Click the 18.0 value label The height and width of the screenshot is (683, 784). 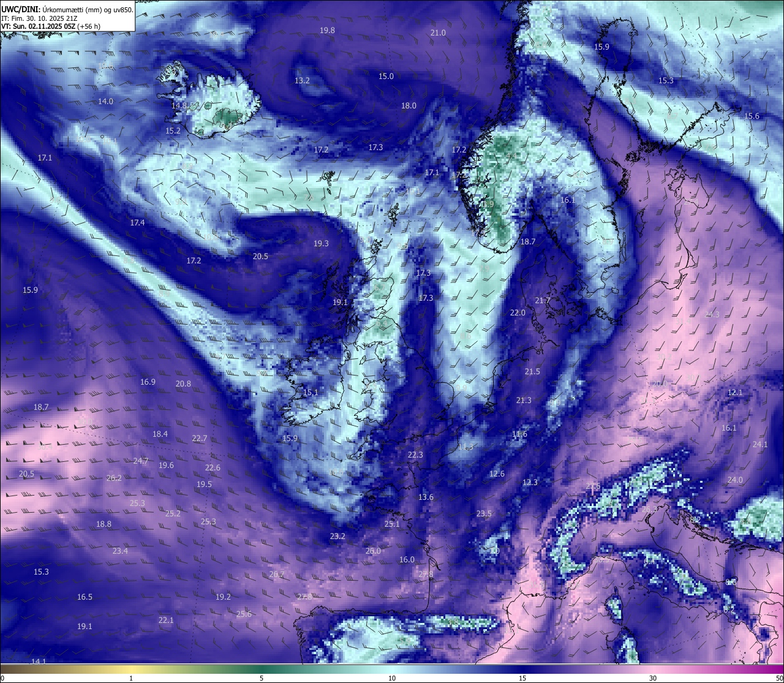(x=409, y=106)
